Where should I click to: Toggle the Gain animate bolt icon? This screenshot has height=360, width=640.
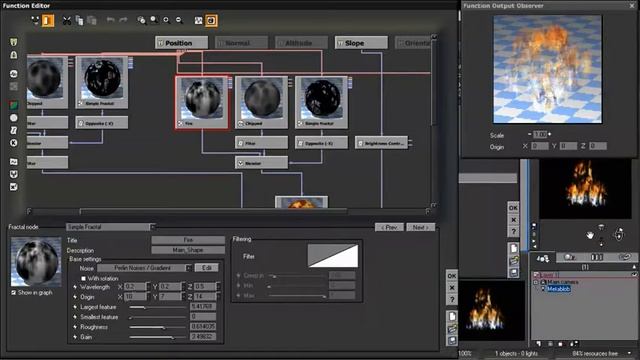tap(75, 337)
